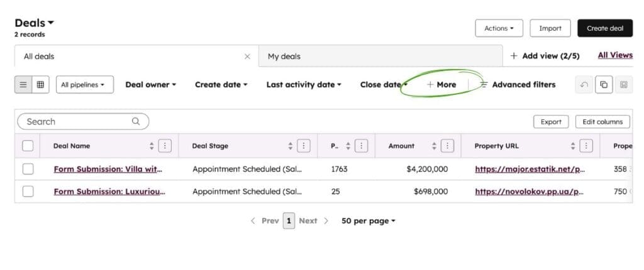
Task: Open the Actions menu
Action: coord(499,28)
